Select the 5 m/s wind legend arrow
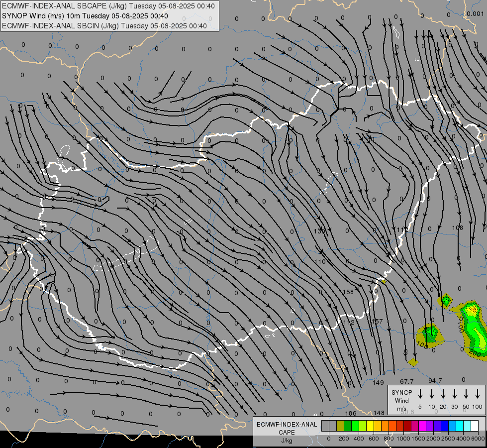487x448 pixels. click(x=420, y=394)
